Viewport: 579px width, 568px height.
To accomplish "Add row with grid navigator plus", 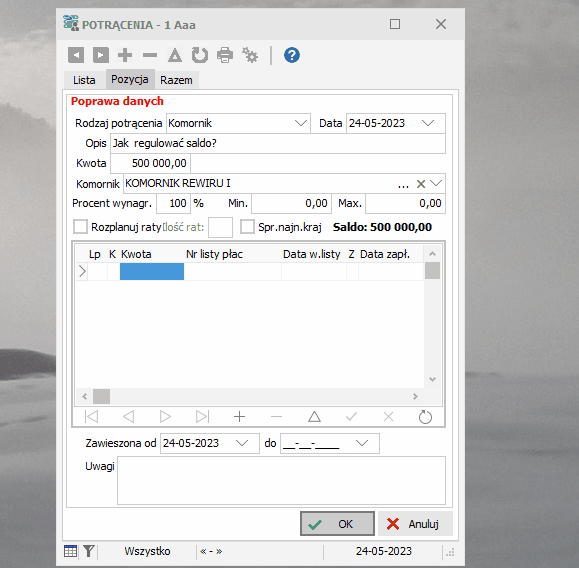I will click(x=239, y=417).
